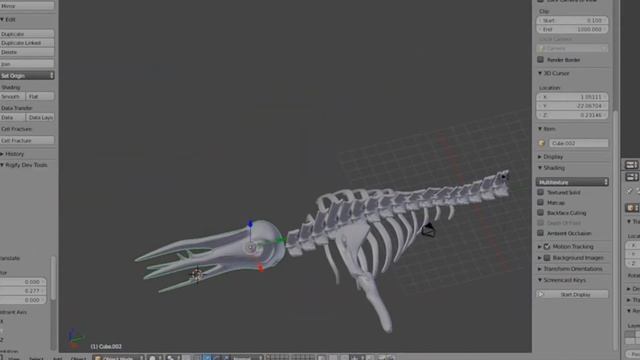The height and width of the screenshot is (360, 640).
Task: Apply Smooth shading
Action: click(12, 97)
